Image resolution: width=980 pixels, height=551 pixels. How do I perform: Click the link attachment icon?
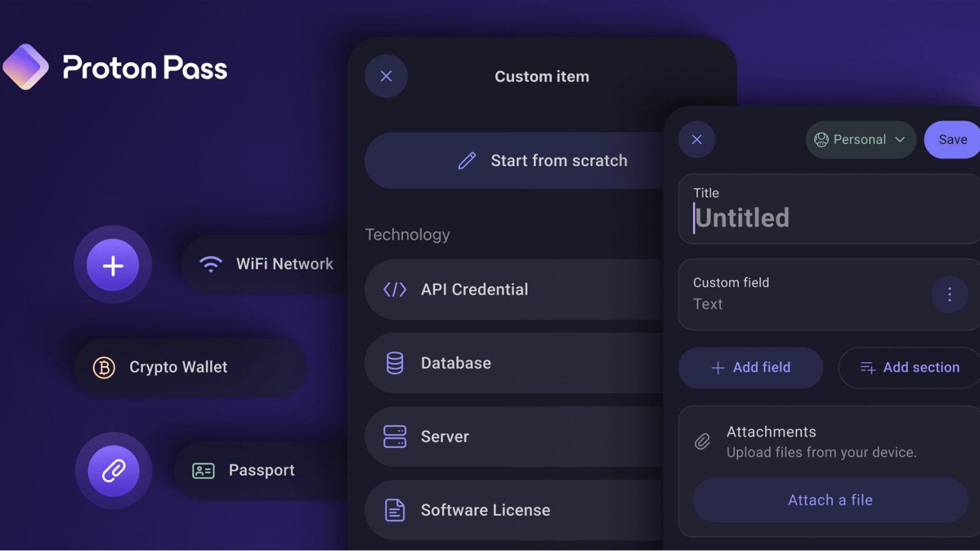[113, 470]
